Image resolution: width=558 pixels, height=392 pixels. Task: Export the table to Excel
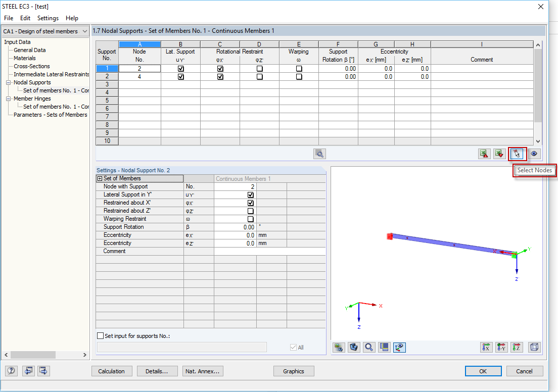(x=484, y=154)
